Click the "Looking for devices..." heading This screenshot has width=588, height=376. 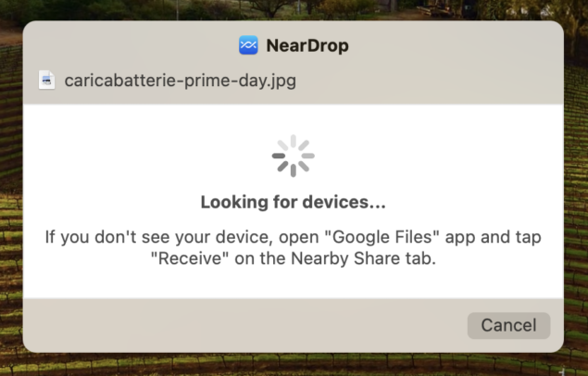pos(294,202)
